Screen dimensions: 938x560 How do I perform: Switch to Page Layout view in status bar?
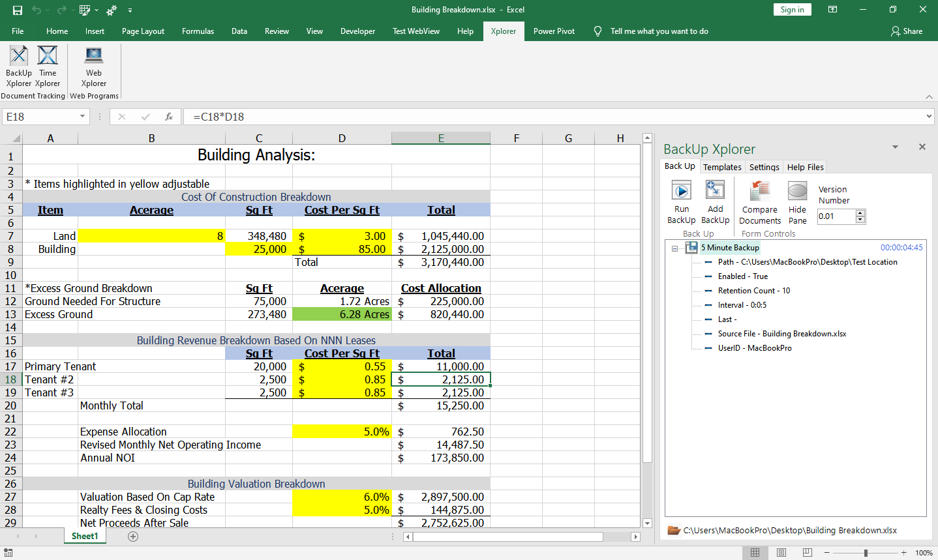[x=781, y=552]
